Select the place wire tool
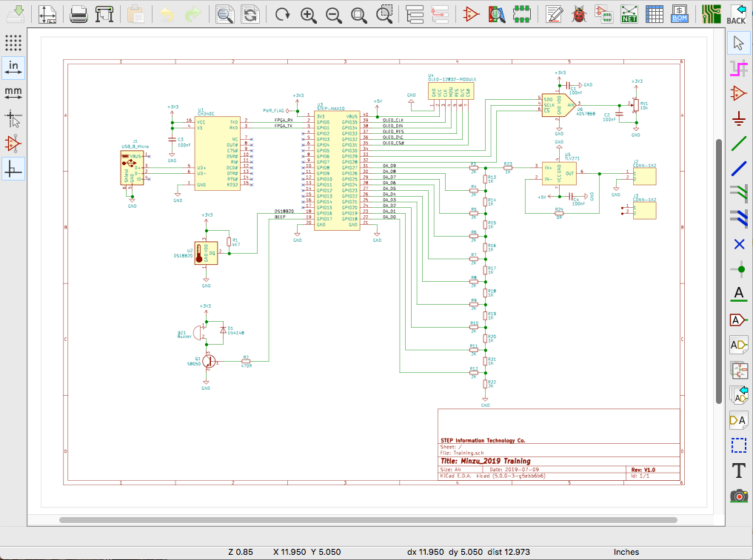 pyautogui.click(x=739, y=144)
